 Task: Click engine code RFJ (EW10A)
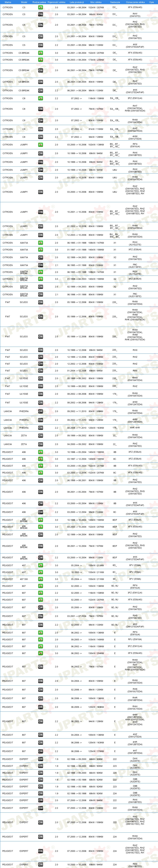click(x=135, y=640)
